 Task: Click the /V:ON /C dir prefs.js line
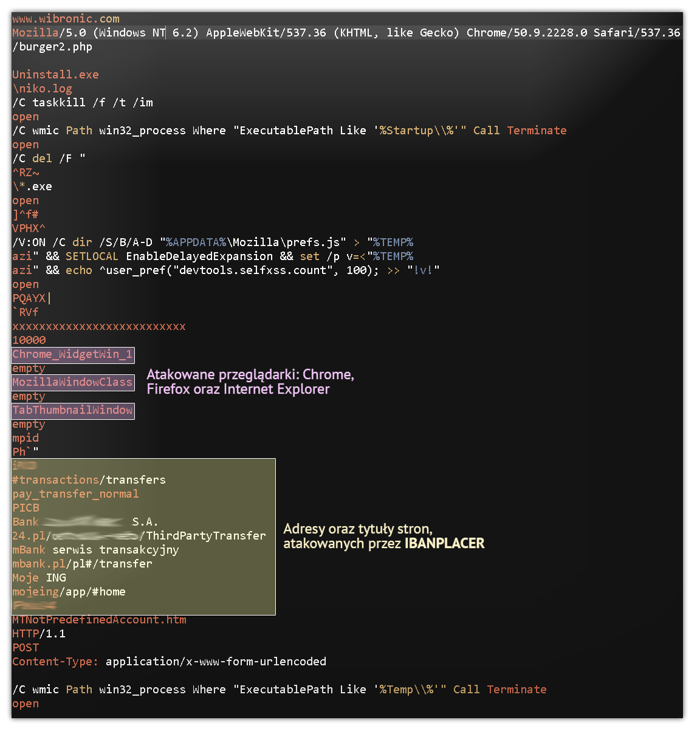pos(213,242)
